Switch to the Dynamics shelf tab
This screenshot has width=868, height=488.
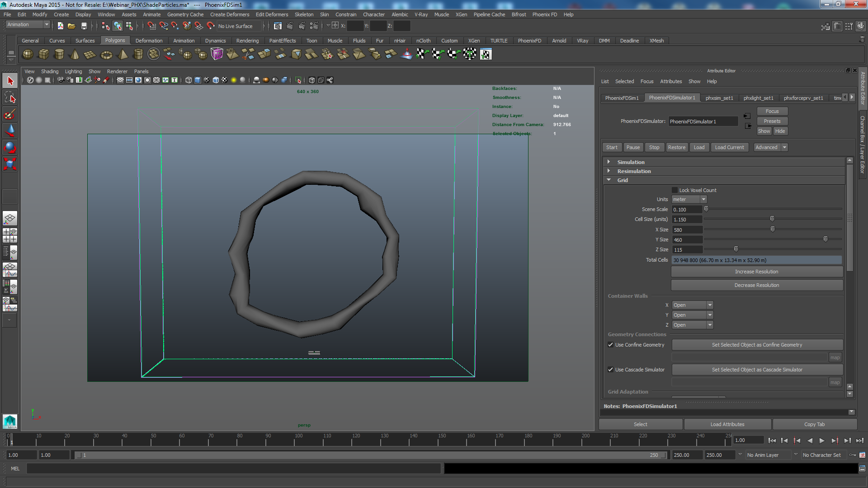click(215, 41)
